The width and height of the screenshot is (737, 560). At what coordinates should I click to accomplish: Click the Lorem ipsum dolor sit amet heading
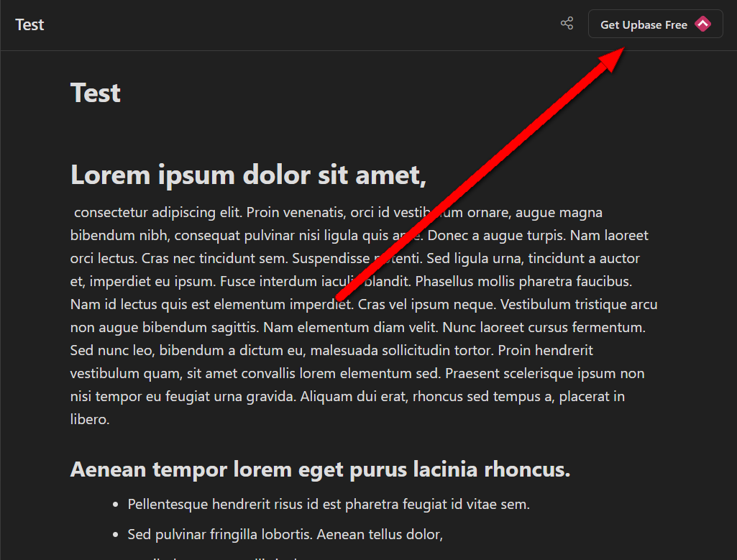click(248, 175)
